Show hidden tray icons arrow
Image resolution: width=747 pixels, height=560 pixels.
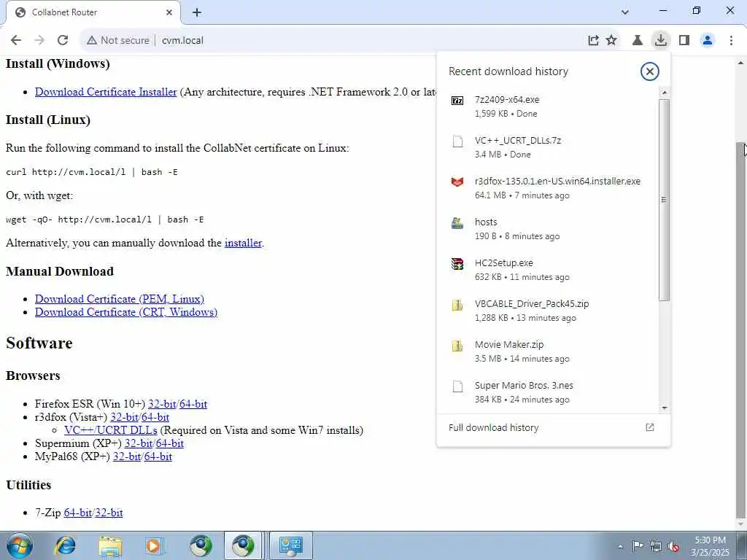point(620,546)
